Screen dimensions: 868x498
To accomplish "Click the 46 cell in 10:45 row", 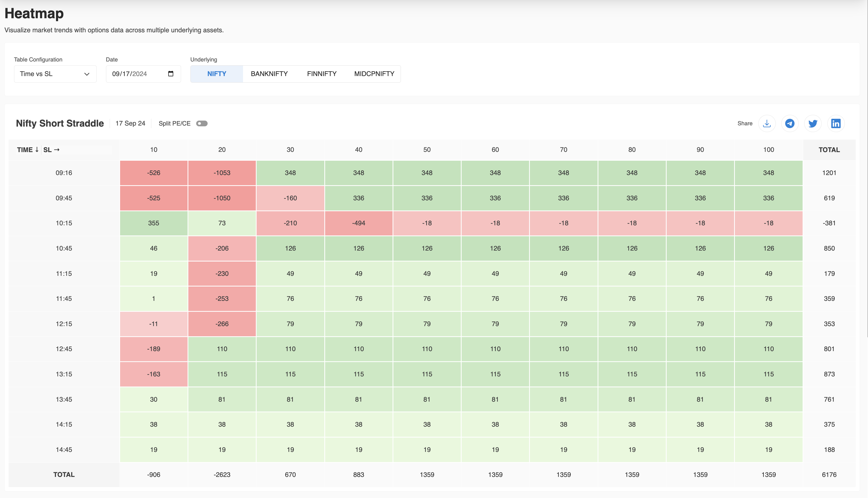I will coord(153,248).
